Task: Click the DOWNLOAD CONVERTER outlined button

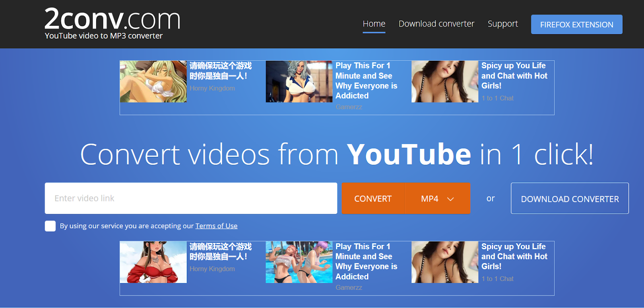Action: 570,199
